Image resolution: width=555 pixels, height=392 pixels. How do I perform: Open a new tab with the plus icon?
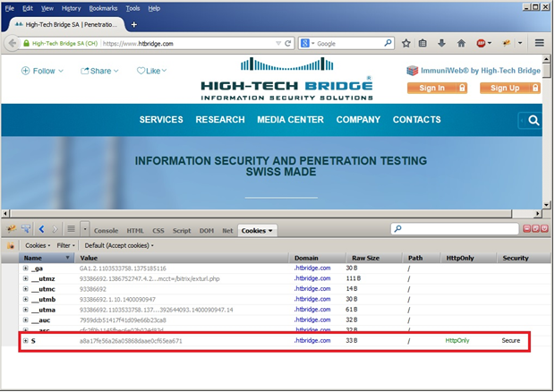click(133, 24)
